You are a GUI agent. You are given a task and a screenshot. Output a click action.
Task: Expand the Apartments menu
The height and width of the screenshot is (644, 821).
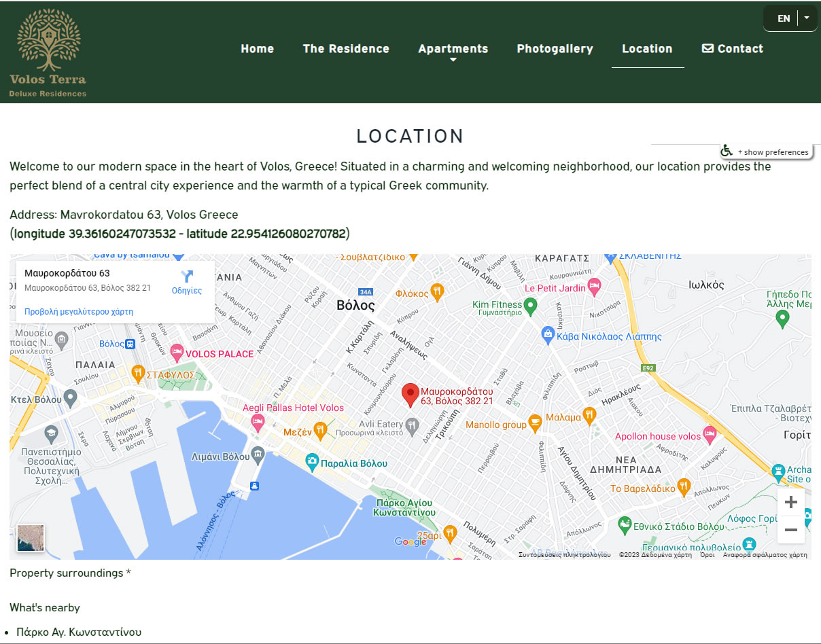(x=453, y=49)
